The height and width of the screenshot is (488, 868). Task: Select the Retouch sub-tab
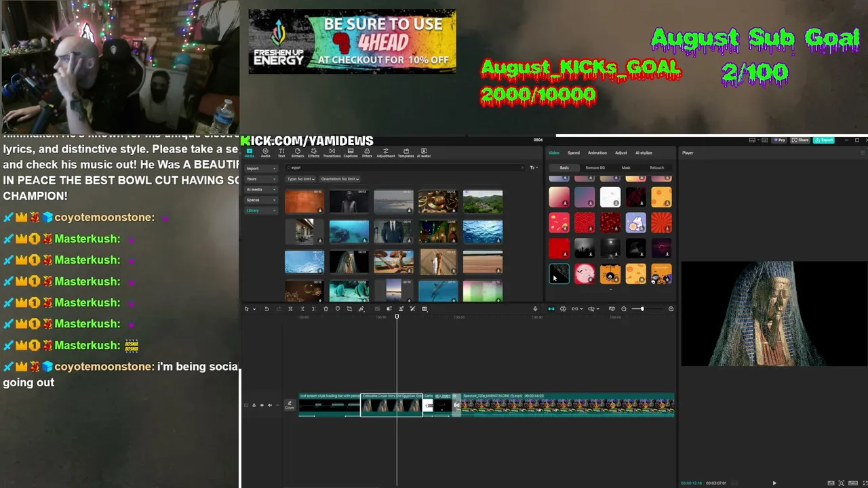656,167
